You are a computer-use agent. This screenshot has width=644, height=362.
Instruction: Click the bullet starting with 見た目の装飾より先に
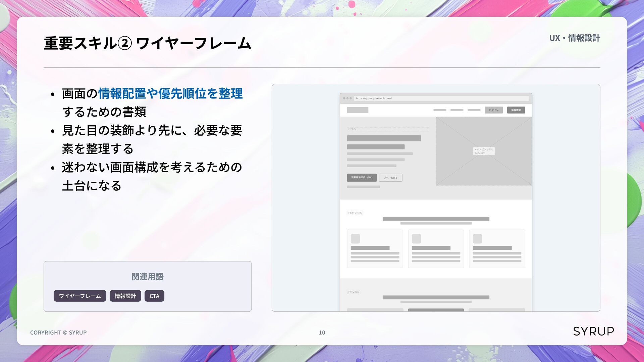(152, 139)
